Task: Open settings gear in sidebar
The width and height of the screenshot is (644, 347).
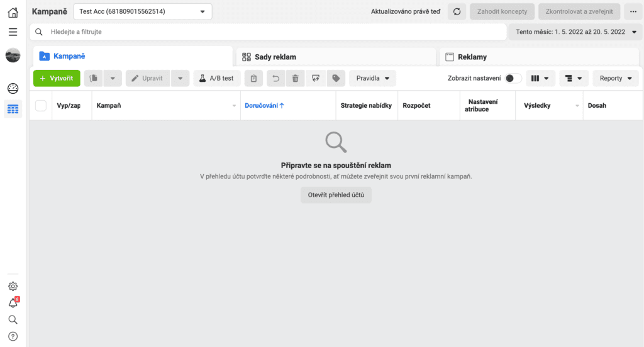Action: point(13,286)
